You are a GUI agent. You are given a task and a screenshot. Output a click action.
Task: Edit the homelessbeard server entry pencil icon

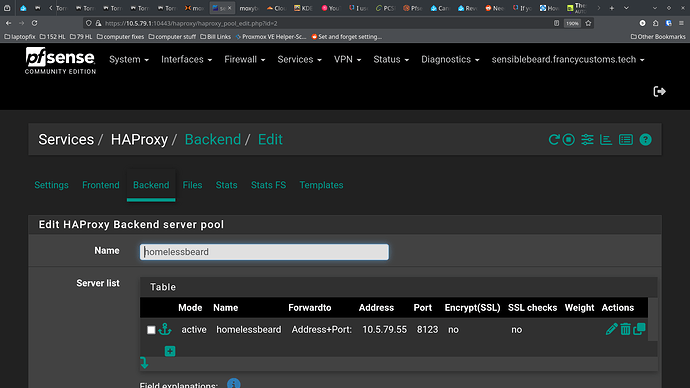(x=611, y=329)
